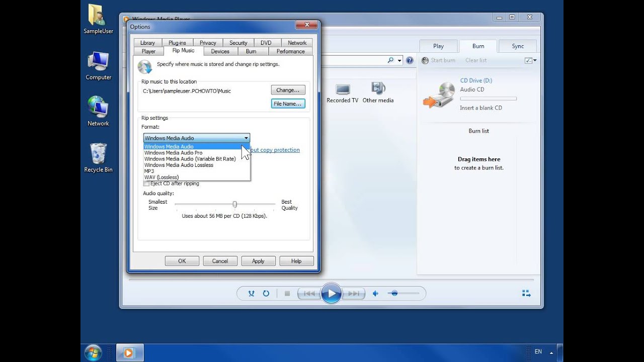644x362 pixels.
Task: Click the Start burn disc icon
Action: pyautogui.click(x=425, y=60)
